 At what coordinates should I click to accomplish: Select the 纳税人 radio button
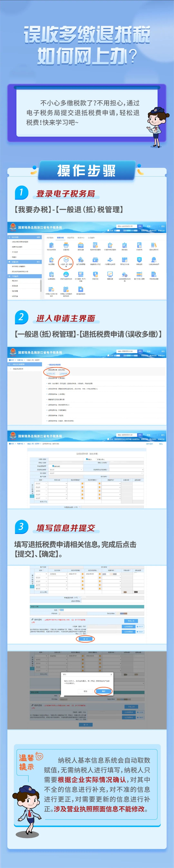[89, 459]
